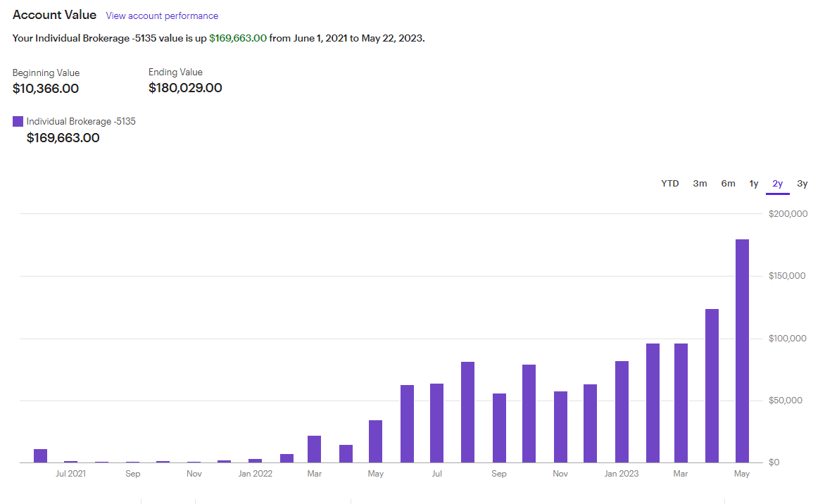This screenshot has height=504, width=825.
Task: Click the bar above Mar 2022
Action: click(314, 449)
